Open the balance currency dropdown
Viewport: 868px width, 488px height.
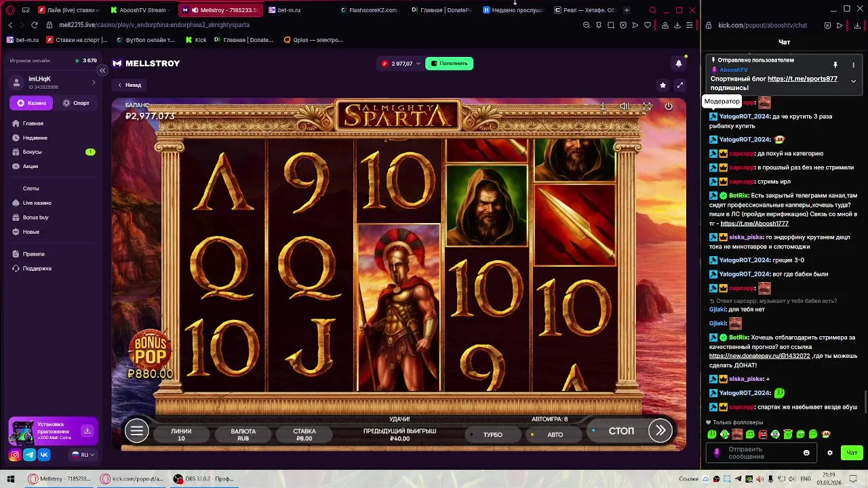coord(401,63)
